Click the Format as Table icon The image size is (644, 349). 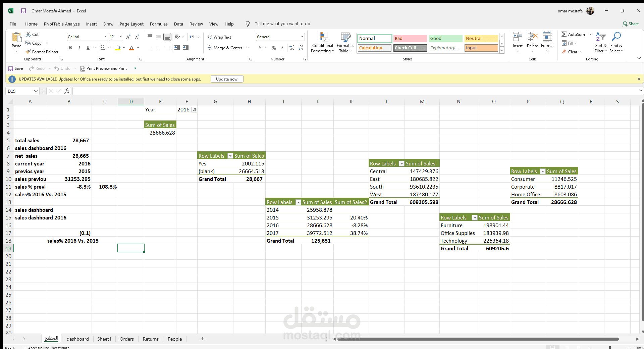pos(345,42)
